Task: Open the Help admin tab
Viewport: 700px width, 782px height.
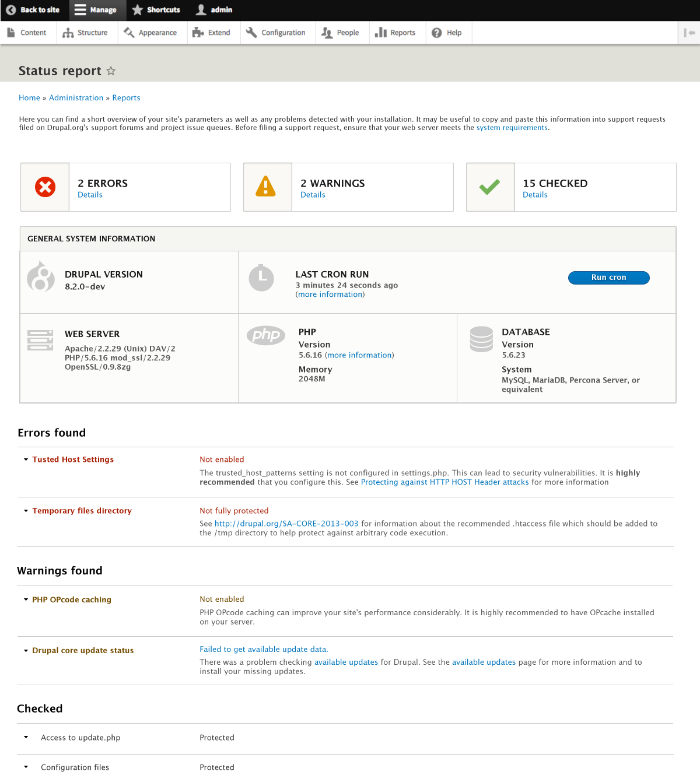Action: tap(447, 33)
